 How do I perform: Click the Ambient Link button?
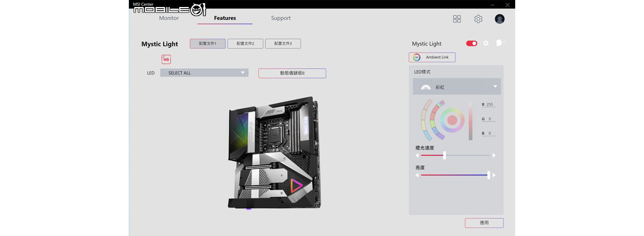coord(432,57)
